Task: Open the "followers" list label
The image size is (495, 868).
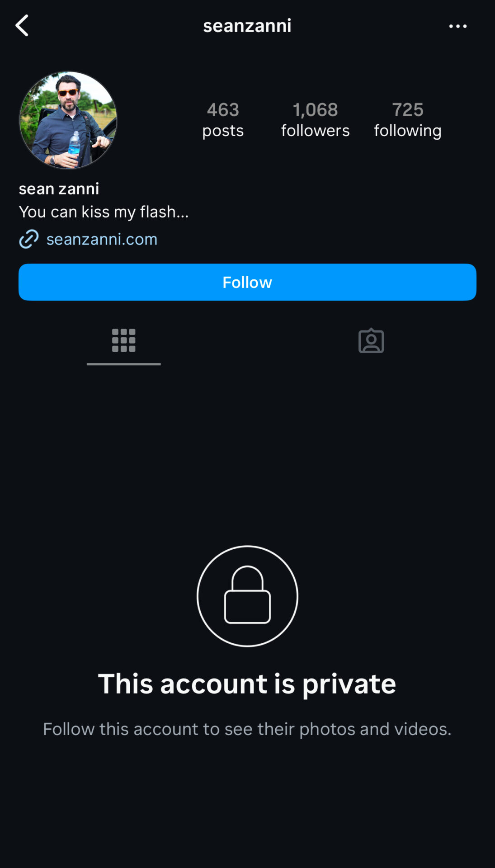Action: click(x=315, y=131)
